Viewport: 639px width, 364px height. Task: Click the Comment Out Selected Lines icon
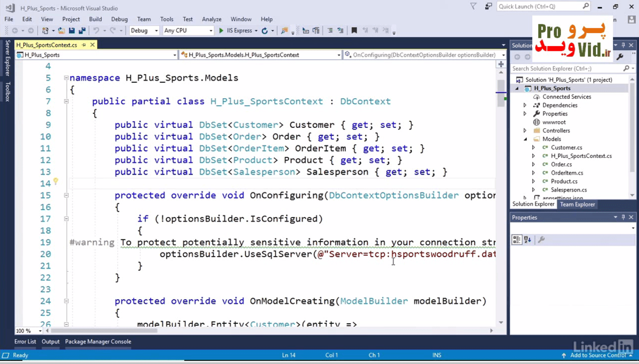click(x=330, y=30)
